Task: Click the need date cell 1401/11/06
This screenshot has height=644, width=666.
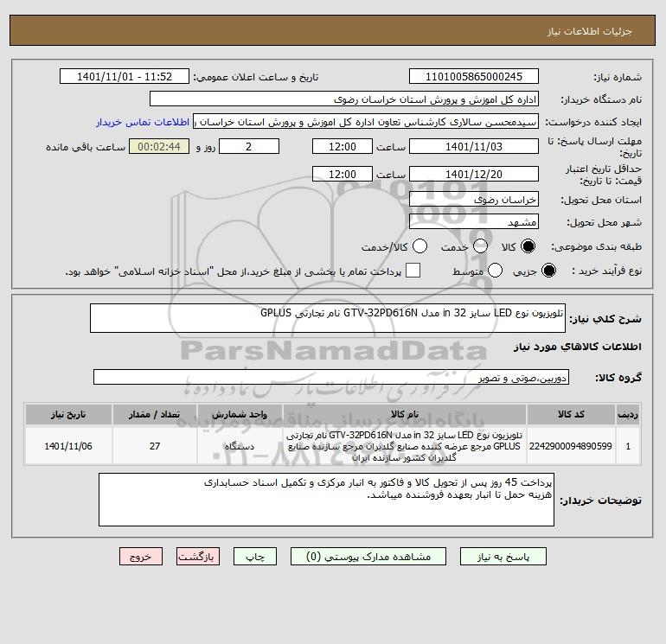Action: (68, 446)
